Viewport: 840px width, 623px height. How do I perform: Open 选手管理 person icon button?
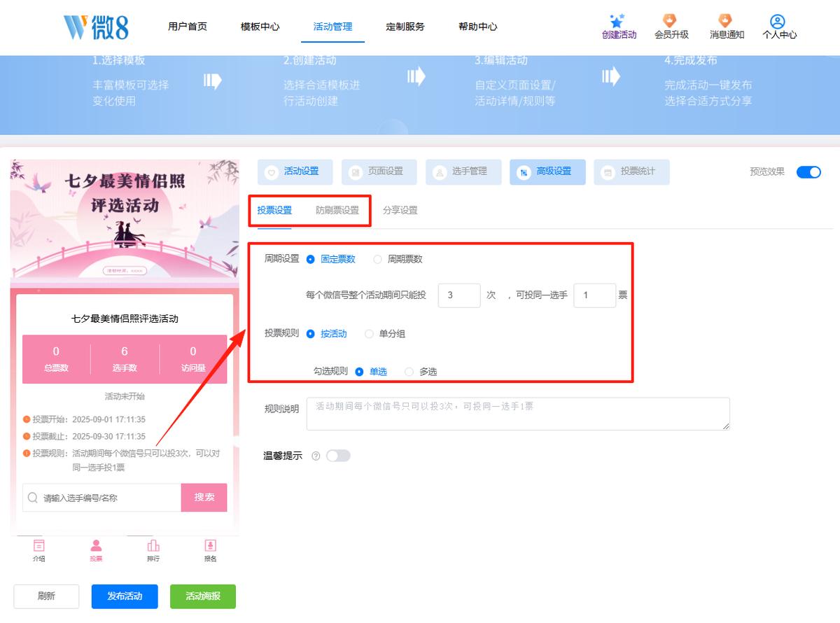pos(463,171)
